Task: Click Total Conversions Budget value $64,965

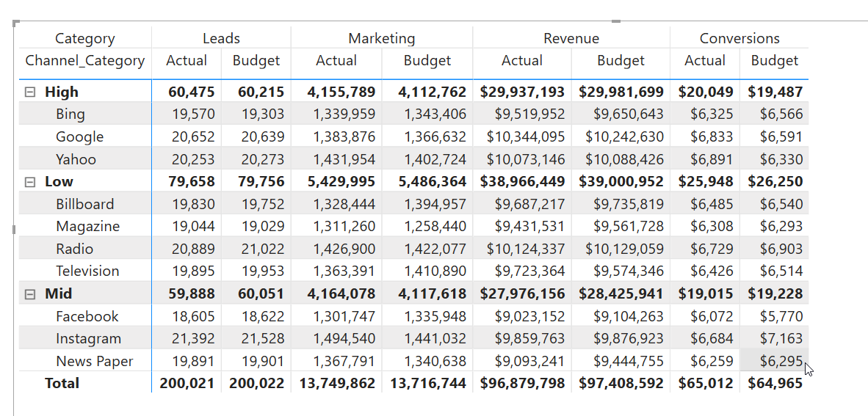Action: tap(775, 384)
